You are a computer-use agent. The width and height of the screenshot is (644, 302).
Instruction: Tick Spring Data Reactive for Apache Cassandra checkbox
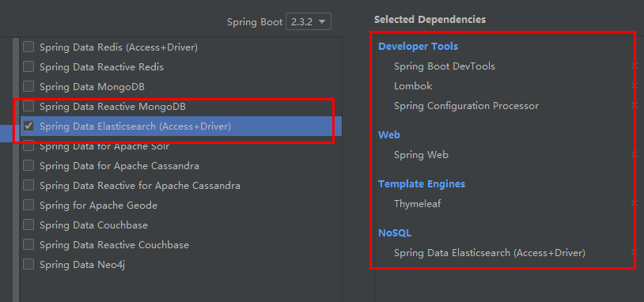coord(28,186)
